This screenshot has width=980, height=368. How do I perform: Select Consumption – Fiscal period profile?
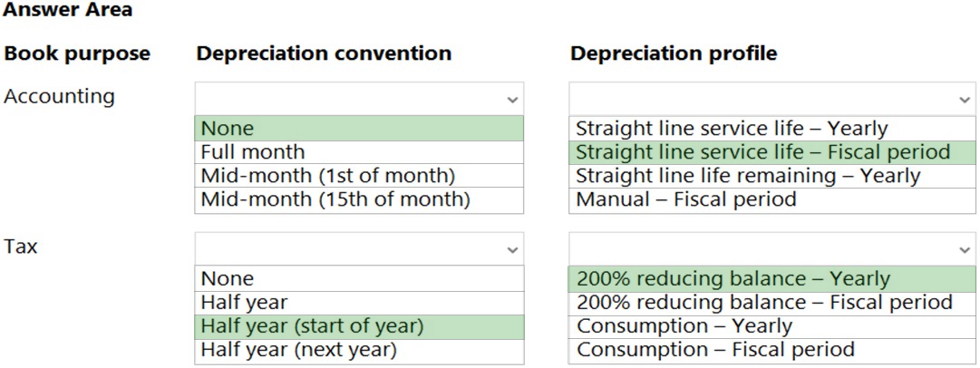[771, 351]
